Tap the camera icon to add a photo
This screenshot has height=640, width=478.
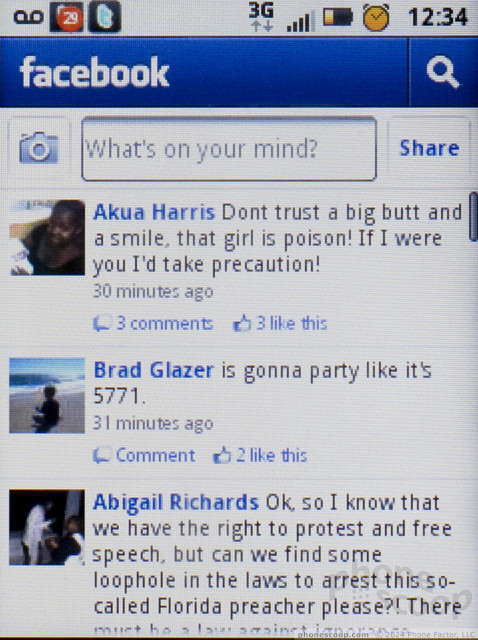(39, 148)
